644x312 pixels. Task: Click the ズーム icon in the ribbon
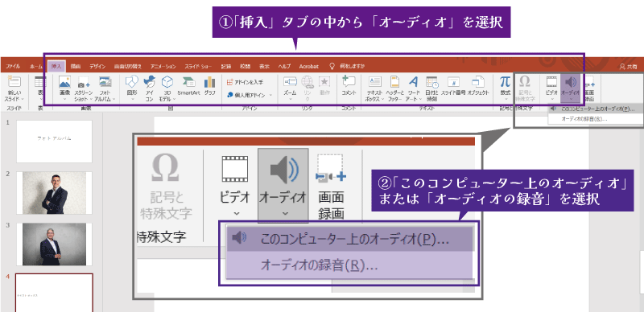pyautogui.click(x=290, y=82)
